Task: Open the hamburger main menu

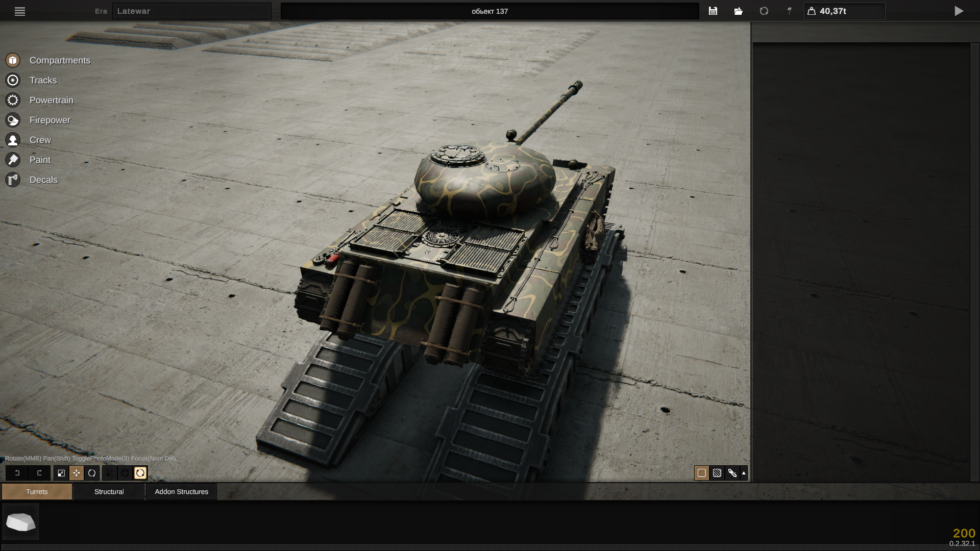Action: (20, 11)
